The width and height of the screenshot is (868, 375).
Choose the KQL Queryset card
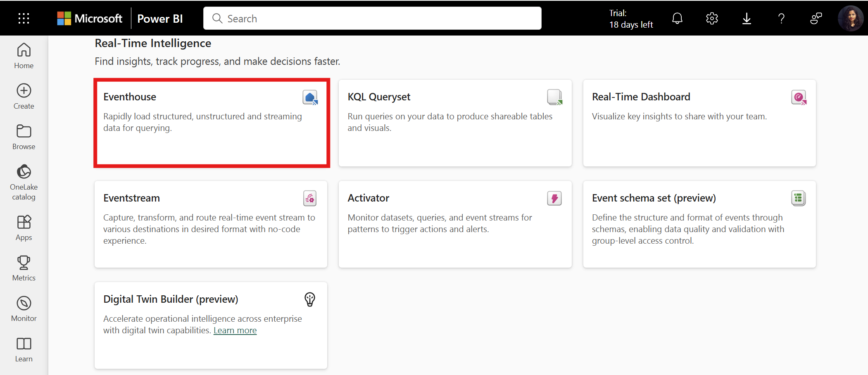pos(455,123)
